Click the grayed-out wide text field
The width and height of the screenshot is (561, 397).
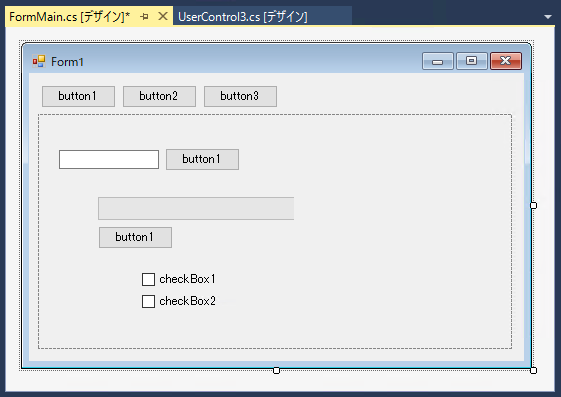(x=196, y=208)
